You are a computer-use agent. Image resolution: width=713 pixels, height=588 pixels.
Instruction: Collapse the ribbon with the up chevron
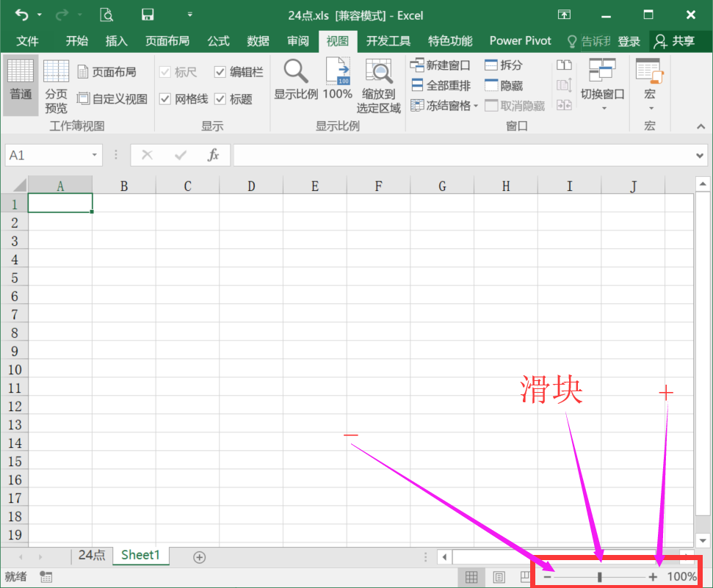click(701, 126)
